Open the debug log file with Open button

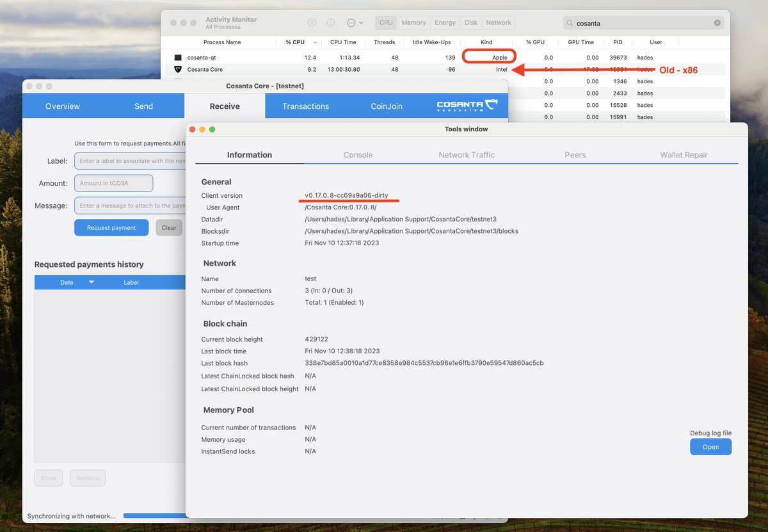(710, 447)
